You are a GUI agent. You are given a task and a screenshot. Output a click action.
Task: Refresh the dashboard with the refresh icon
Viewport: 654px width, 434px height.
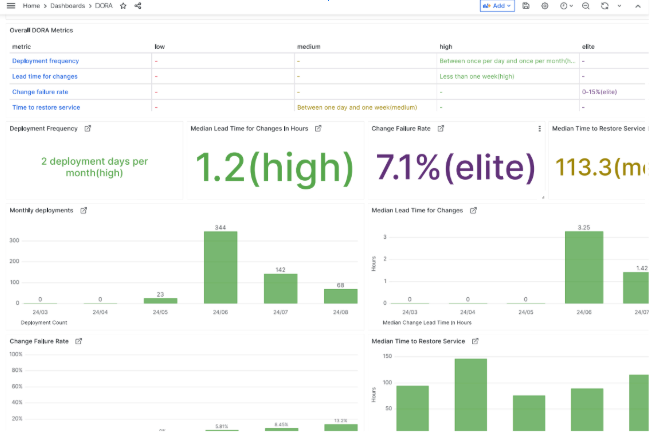[604, 6]
